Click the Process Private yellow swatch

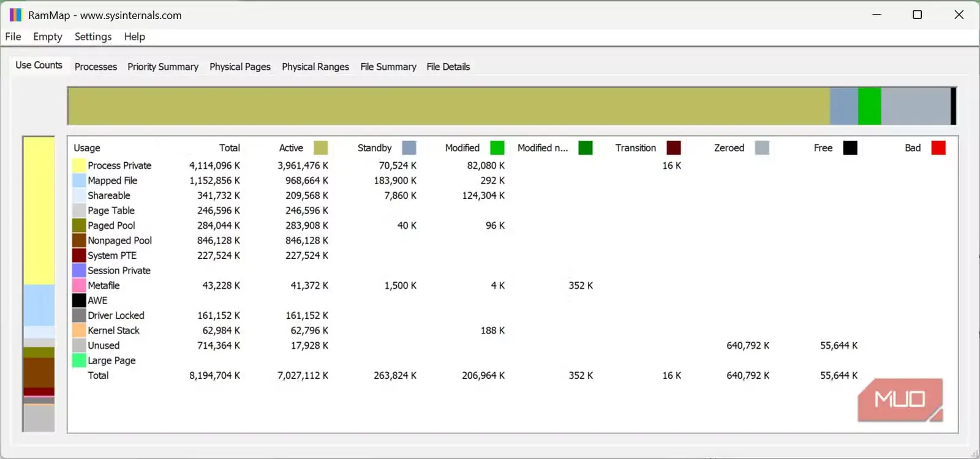[x=79, y=165]
